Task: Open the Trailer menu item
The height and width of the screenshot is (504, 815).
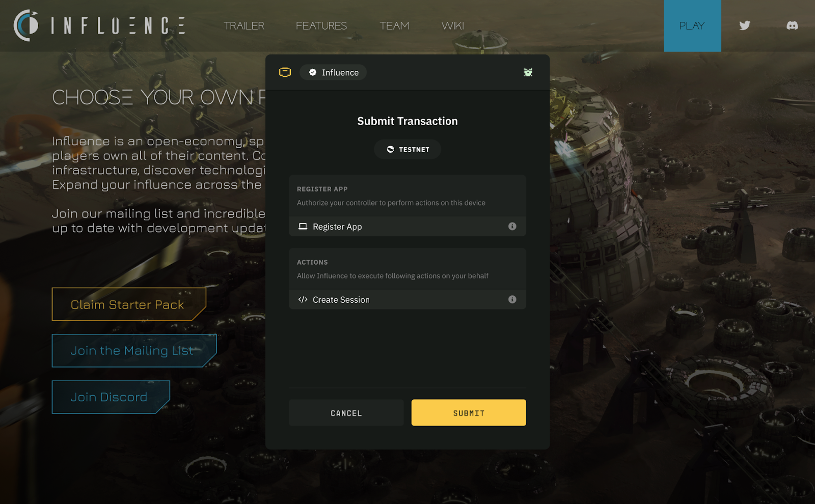Action: (x=243, y=25)
